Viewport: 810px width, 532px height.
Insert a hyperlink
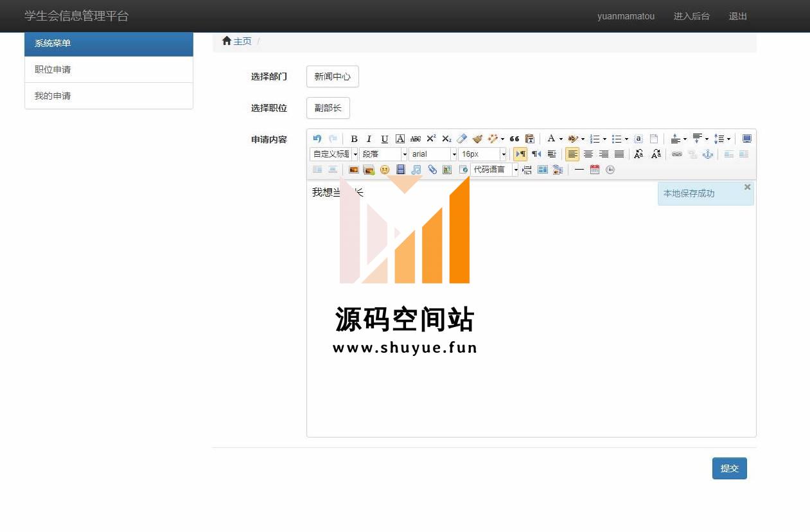coord(677,154)
